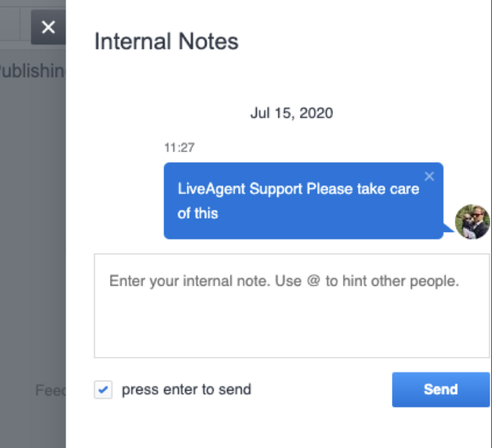Image resolution: width=492 pixels, height=448 pixels.
Task: Click the Internal Notes heading
Action: (x=166, y=42)
